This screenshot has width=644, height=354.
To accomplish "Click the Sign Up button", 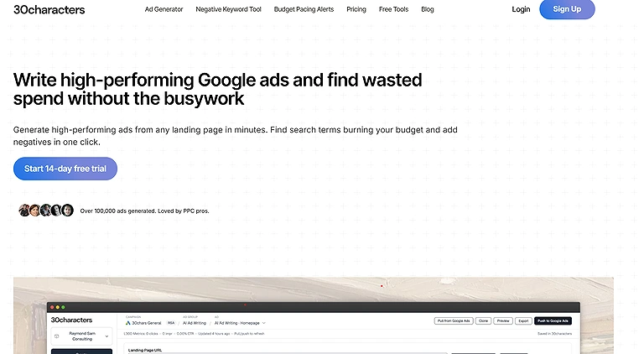I will click(567, 9).
